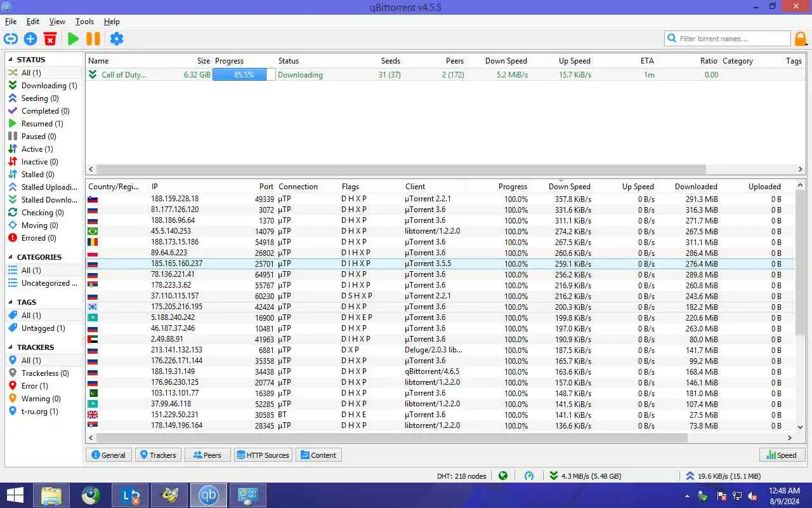Image resolution: width=812 pixels, height=508 pixels.
Task: Switch to the HTTP Sources tab
Action: (x=263, y=455)
